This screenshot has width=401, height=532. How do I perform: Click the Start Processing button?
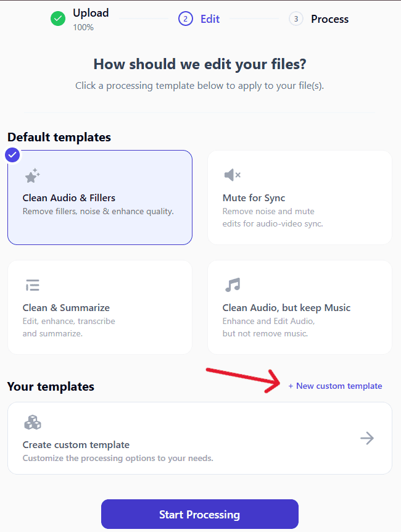(x=200, y=514)
